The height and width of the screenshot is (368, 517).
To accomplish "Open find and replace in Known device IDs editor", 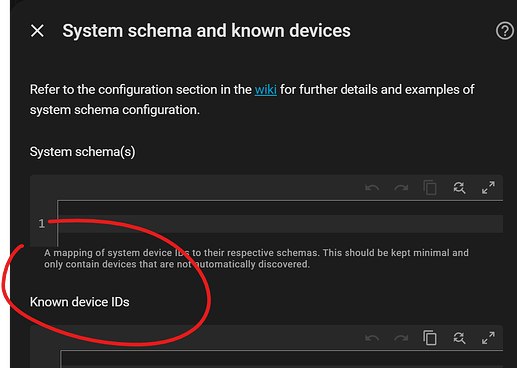I will click(x=459, y=338).
